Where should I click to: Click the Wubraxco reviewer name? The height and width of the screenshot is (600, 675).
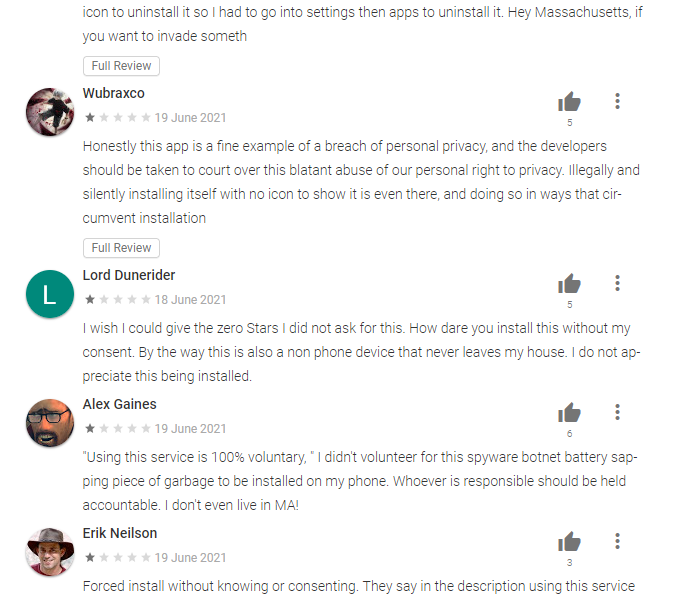(x=113, y=93)
